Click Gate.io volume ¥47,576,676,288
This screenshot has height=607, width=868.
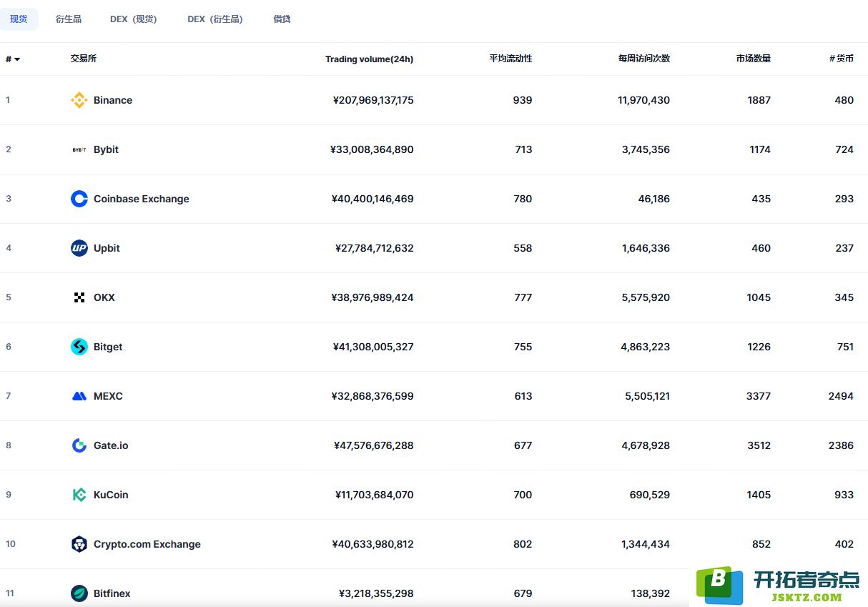(x=374, y=445)
